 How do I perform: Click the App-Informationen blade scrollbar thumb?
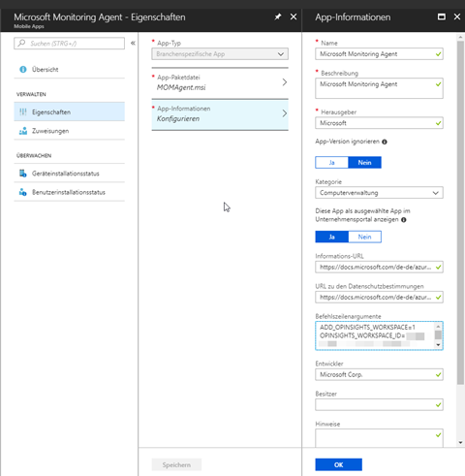coord(460,212)
